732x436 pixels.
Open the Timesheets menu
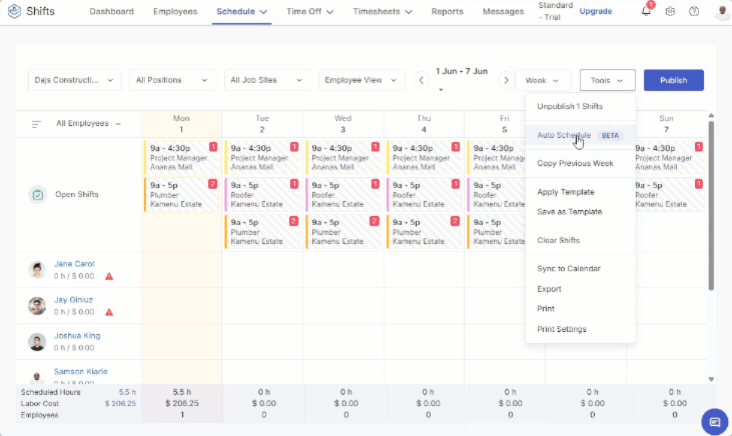(x=382, y=12)
